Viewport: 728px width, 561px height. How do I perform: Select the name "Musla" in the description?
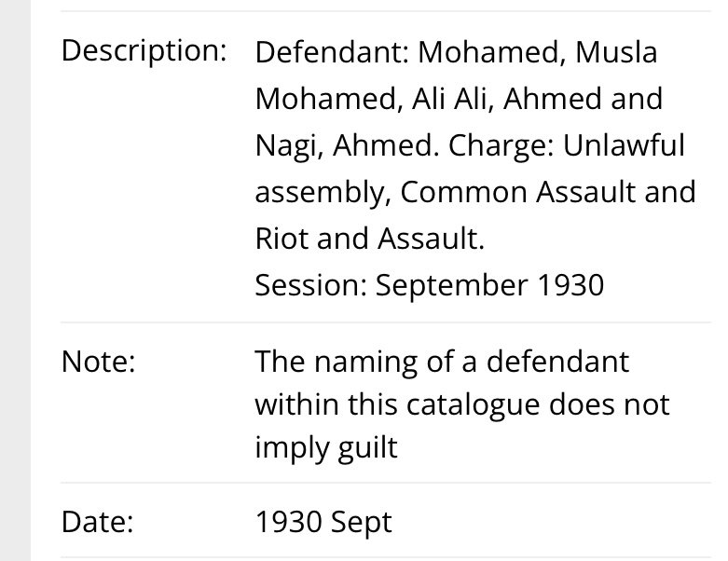coord(616,52)
